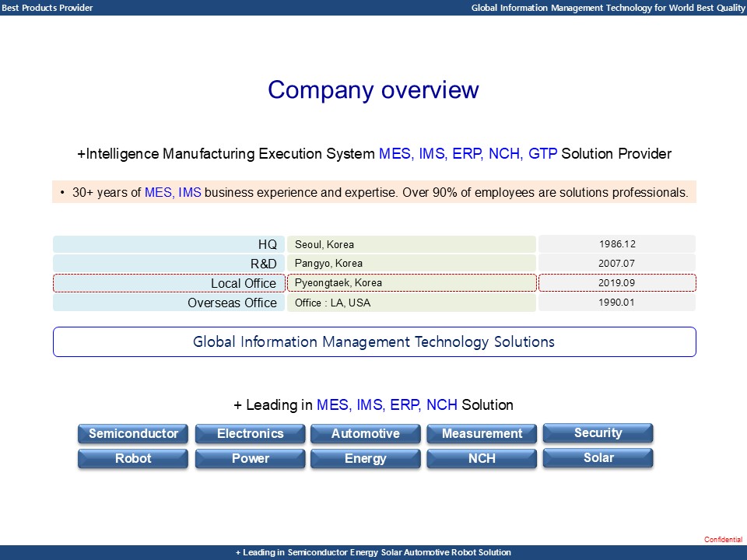Select the Semiconductor solution button
This screenshot has height=560, width=747.
tap(132, 433)
